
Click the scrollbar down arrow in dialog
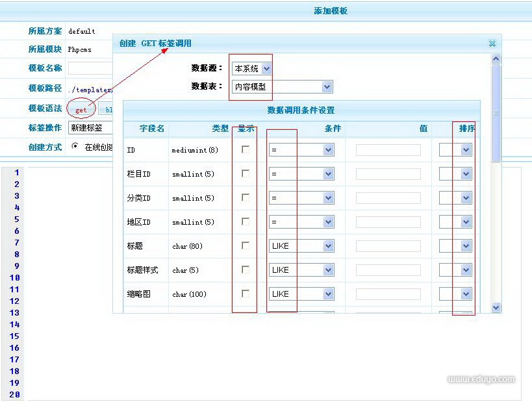pyautogui.click(x=496, y=307)
